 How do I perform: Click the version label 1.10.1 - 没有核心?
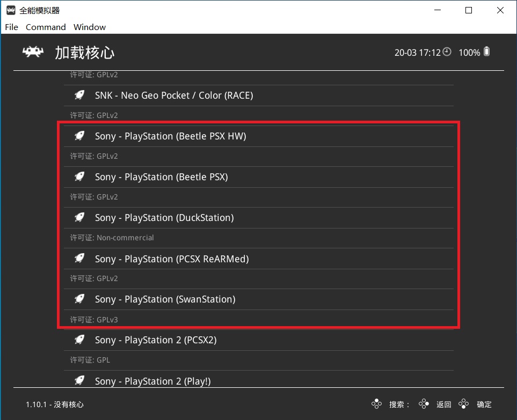(x=55, y=405)
